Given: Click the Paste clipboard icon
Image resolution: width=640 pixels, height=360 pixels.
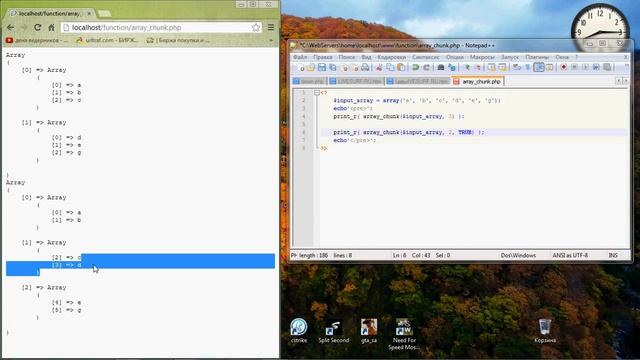Looking at the screenshot, I should coord(401,67).
